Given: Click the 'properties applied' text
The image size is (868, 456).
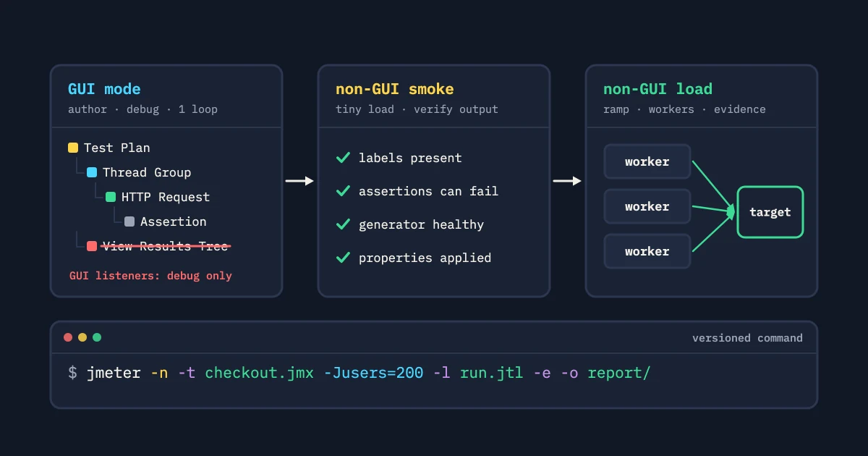Looking at the screenshot, I should point(425,258).
